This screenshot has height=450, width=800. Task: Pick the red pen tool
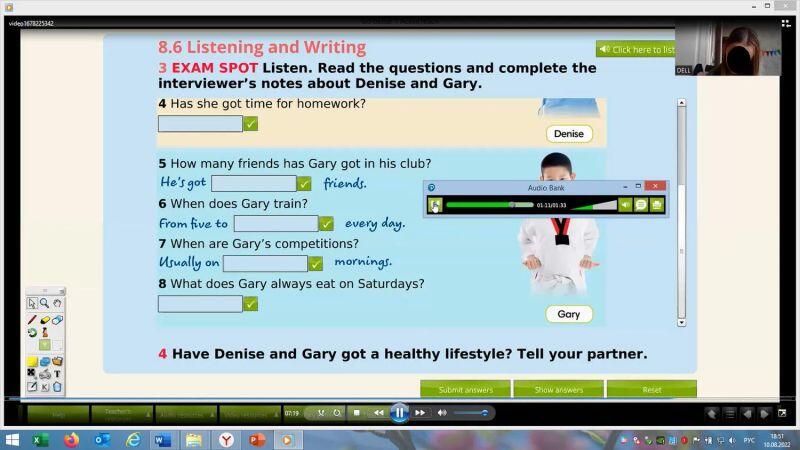[x=32, y=320]
